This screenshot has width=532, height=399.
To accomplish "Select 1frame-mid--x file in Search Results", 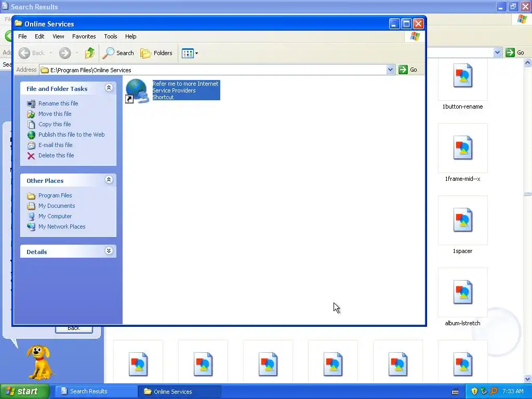I will (462, 153).
